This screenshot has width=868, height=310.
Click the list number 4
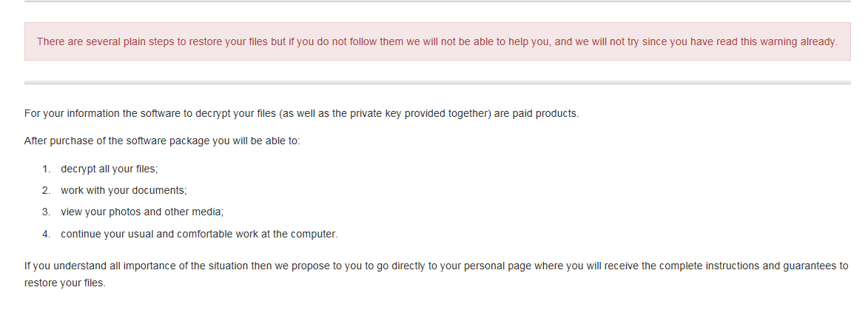[46, 234]
